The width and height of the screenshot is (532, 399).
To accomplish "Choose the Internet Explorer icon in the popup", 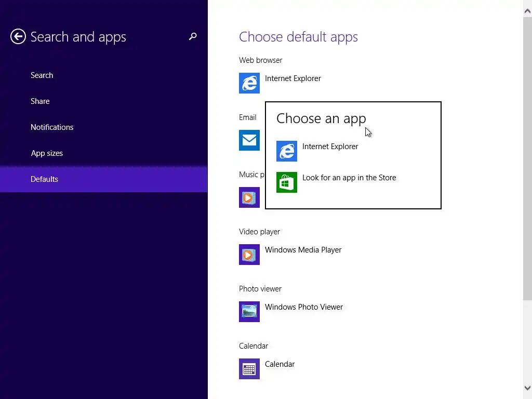I will (287, 151).
